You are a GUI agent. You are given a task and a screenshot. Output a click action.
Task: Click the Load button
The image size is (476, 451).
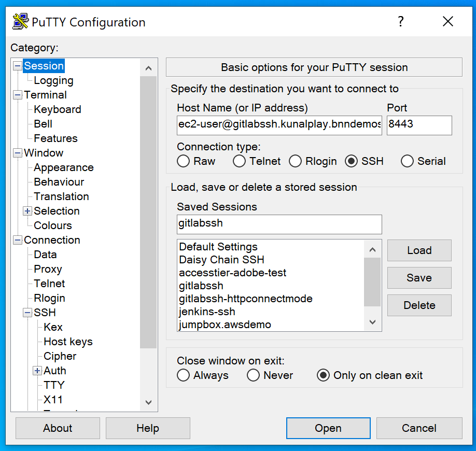pyautogui.click(x=419, y=250)
